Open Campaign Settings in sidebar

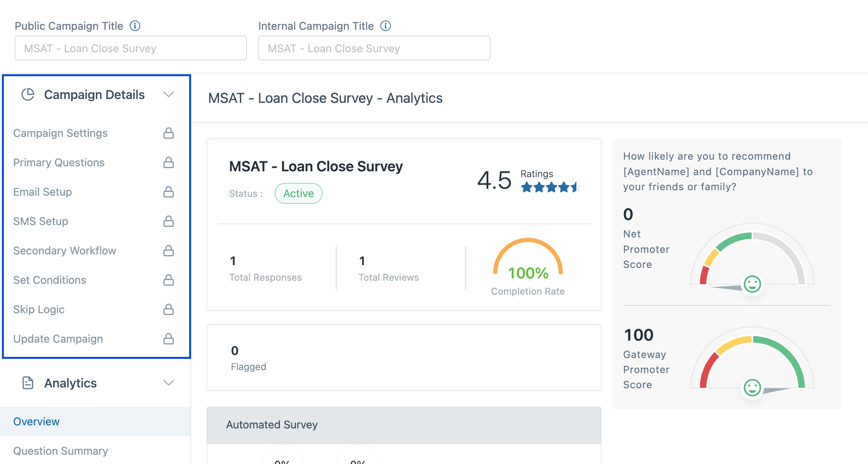[x=60, y=133]
